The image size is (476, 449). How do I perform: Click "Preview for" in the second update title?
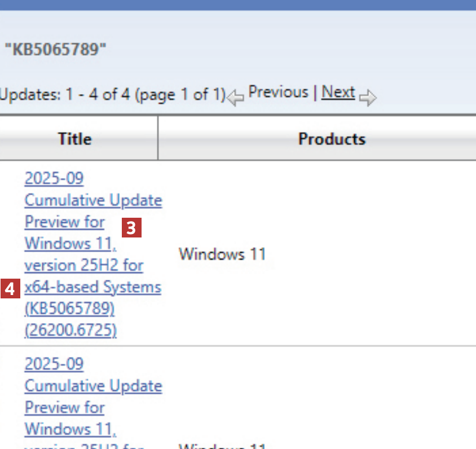pyautogui.click(x=64, y=407)
